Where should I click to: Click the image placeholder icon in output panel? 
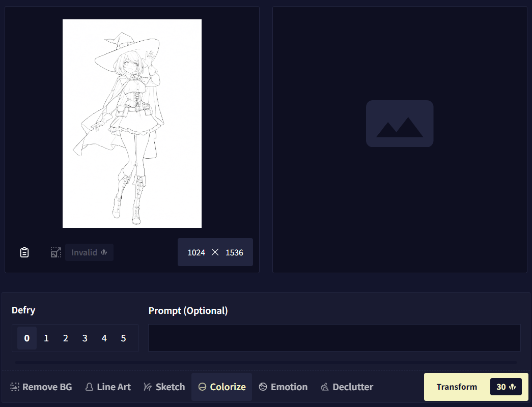[x=400, y=124]
